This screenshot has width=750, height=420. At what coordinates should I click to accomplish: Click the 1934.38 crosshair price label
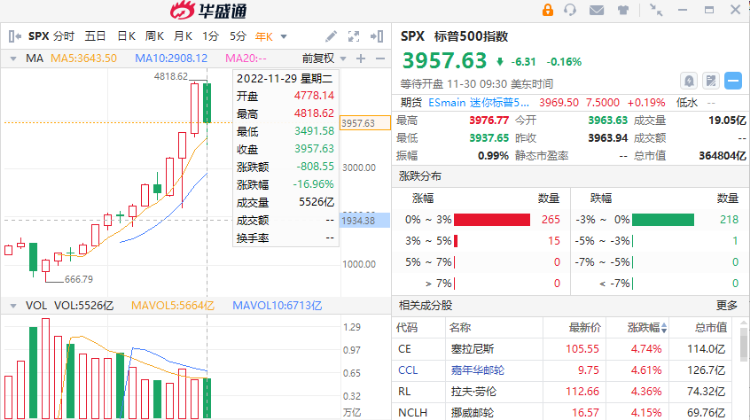click(x=365, y=221)
